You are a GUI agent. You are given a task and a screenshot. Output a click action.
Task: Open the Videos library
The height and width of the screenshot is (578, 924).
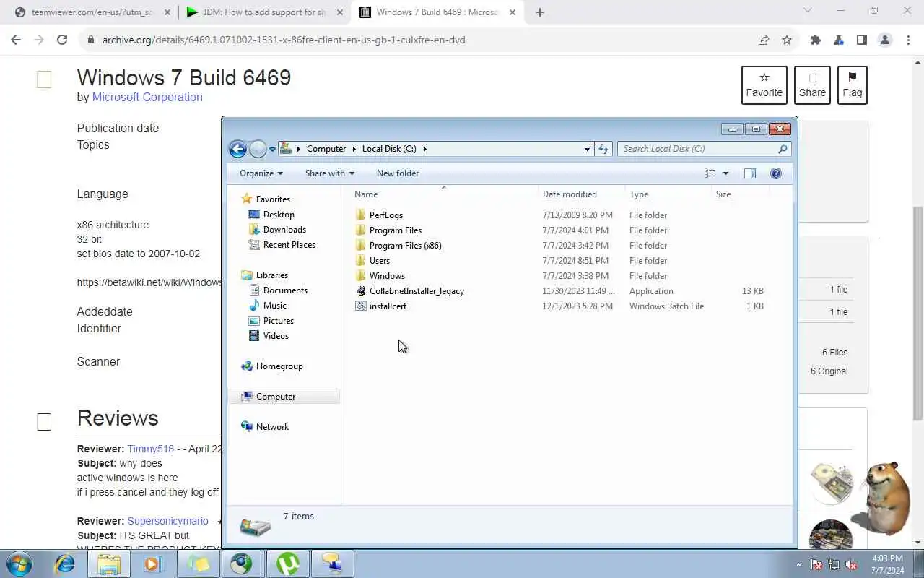click(x=276, y=336)
